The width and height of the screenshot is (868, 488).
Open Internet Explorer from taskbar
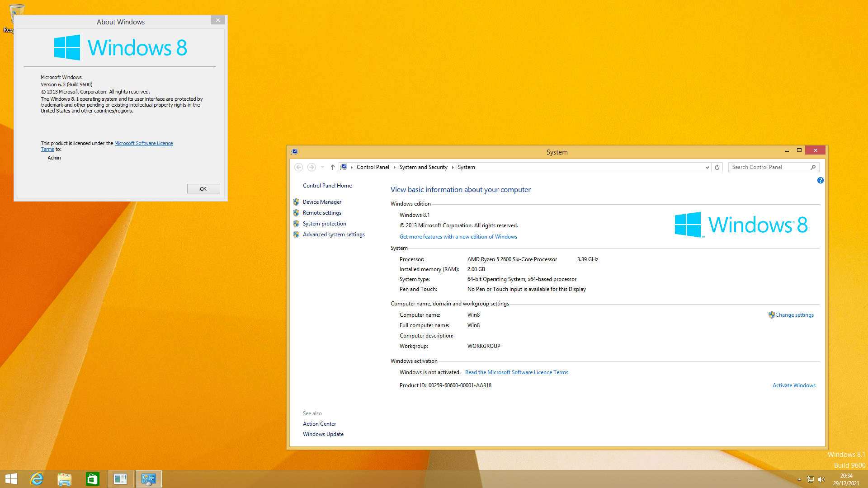coord(37,479)
